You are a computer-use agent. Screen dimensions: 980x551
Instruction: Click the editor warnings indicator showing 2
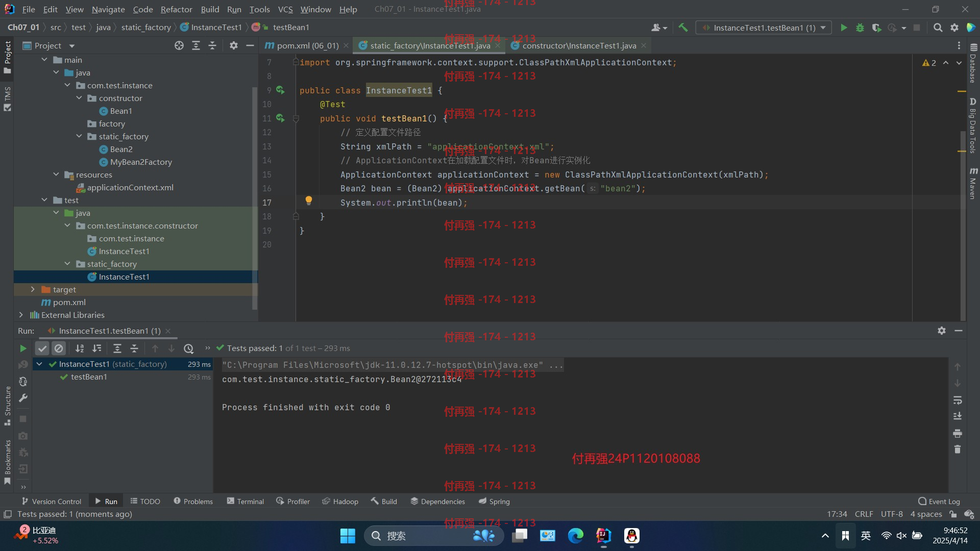[929, 63]
